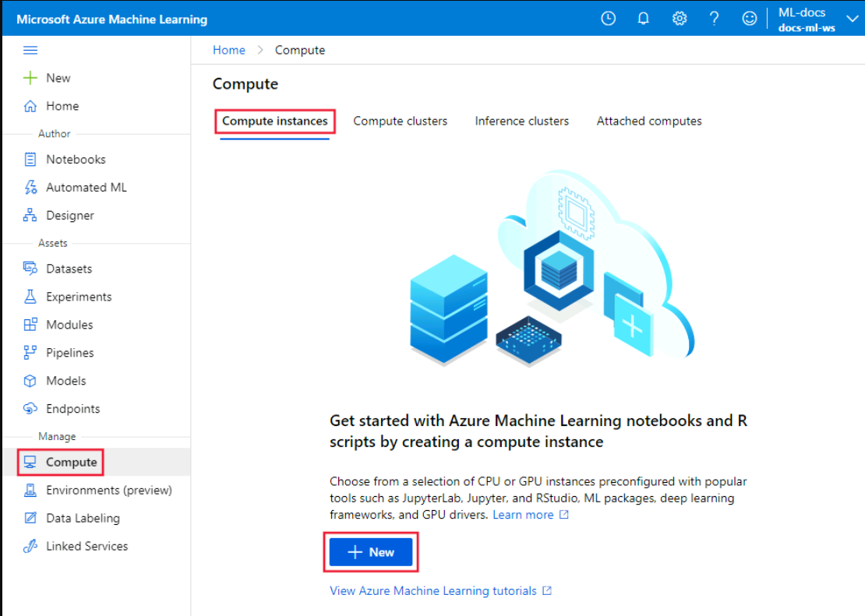Open Modules label in the sidebar
Viewport: 865px width, 616px height.
coord(69,325)
